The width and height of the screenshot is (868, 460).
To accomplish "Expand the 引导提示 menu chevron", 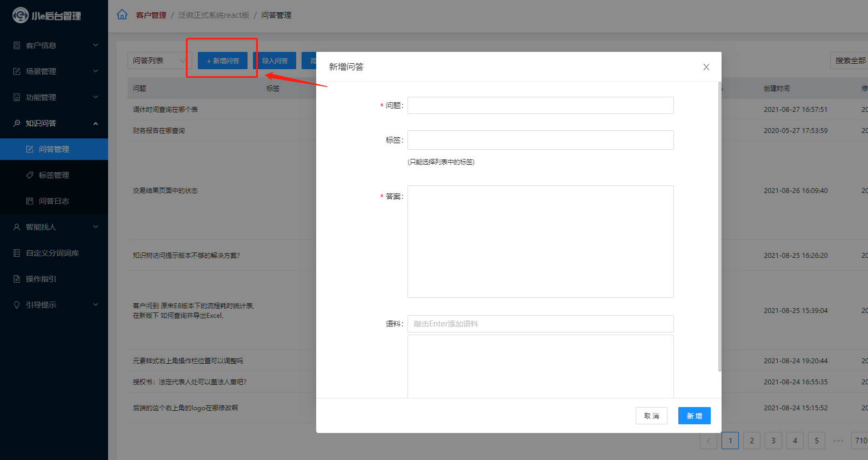I will coord(96,304).
